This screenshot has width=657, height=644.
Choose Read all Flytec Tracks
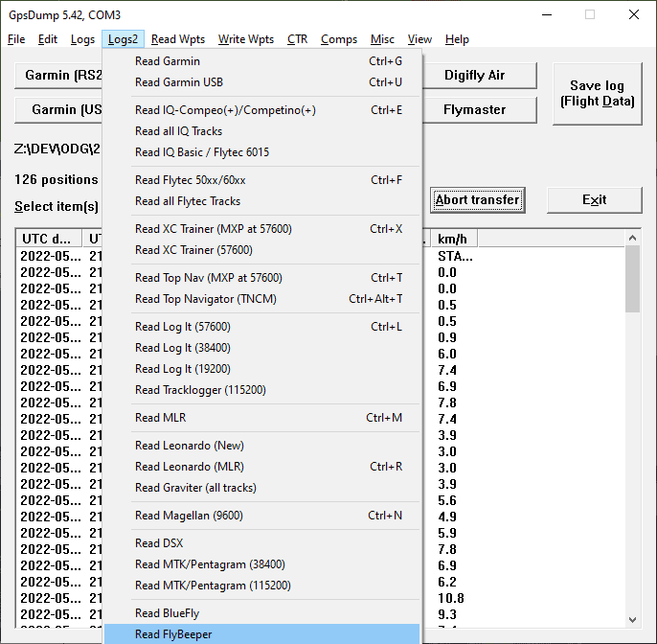(261, 201)
